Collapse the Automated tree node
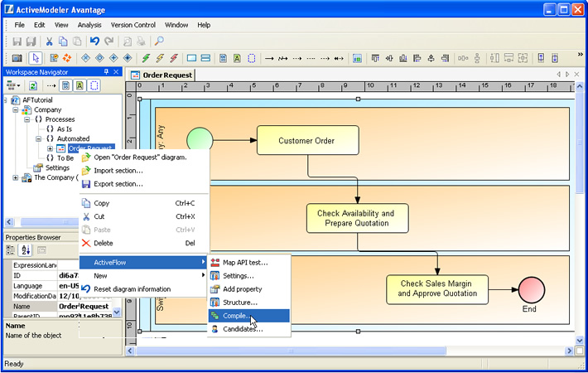Screen dimensions: 588x373 pos(39,139)
